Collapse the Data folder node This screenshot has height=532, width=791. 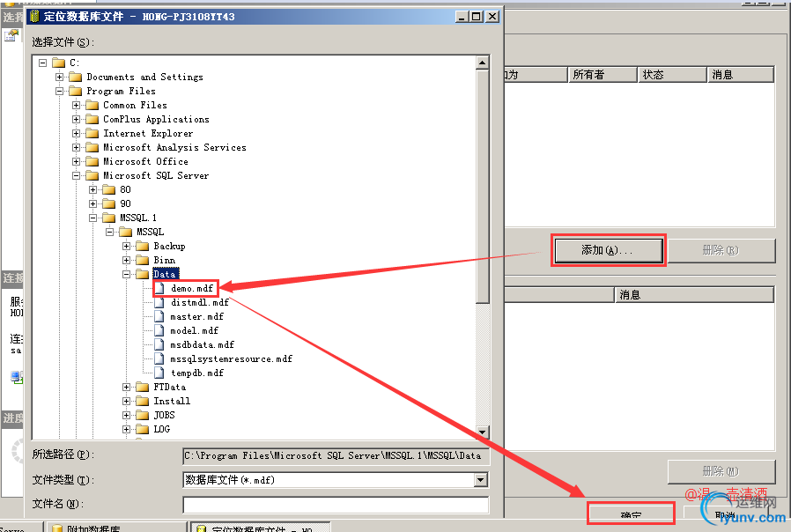(x=126, y=275)
